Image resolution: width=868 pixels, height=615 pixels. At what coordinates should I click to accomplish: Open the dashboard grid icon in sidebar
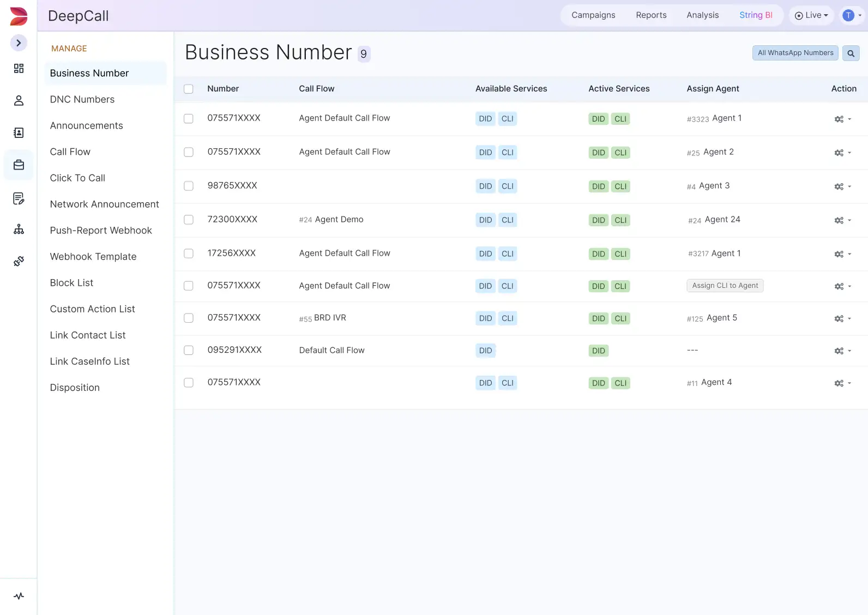19,68
